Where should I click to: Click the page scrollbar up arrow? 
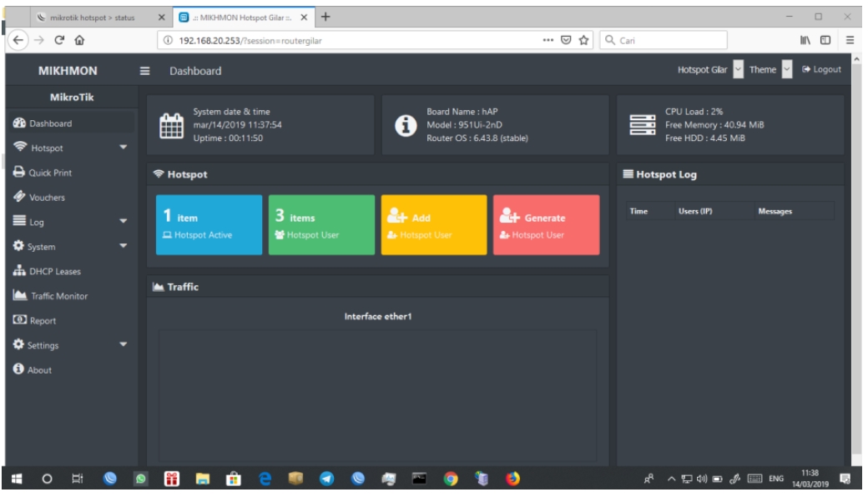tap(856, 58)
